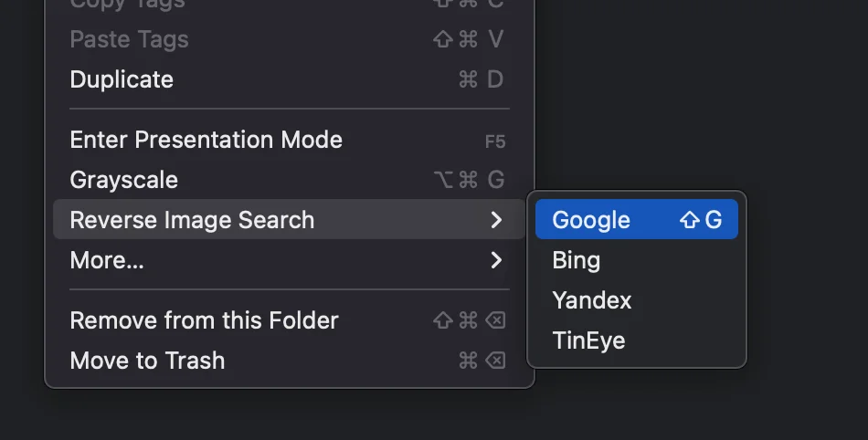Click the Paste Tags entry
868x440 pixels.
coord(129,39)
